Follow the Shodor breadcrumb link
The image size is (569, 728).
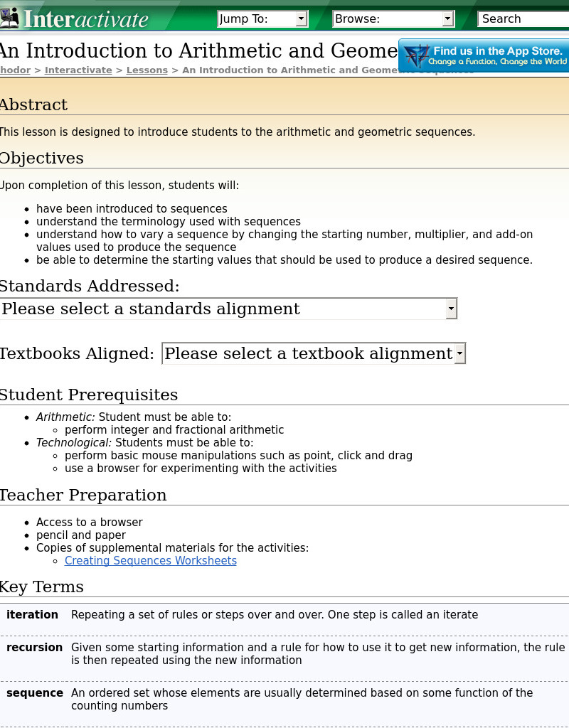pyautogui.click(x=14, y=70)
